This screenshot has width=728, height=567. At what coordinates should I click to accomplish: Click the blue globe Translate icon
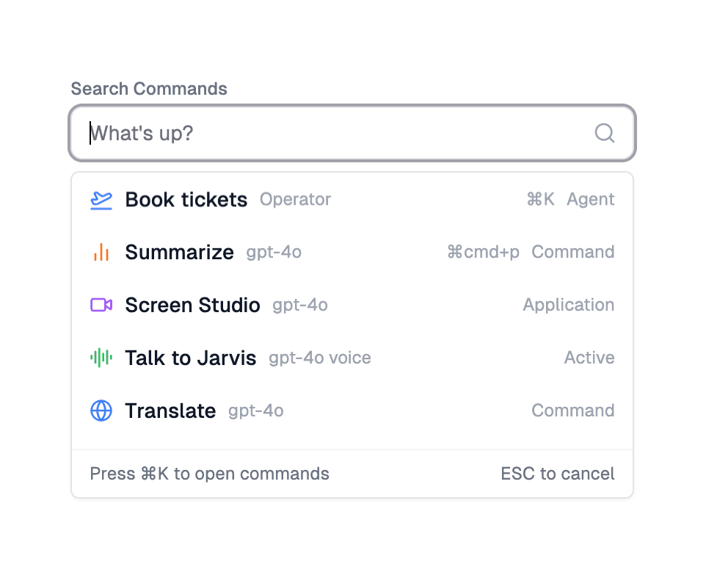[101, 411]
